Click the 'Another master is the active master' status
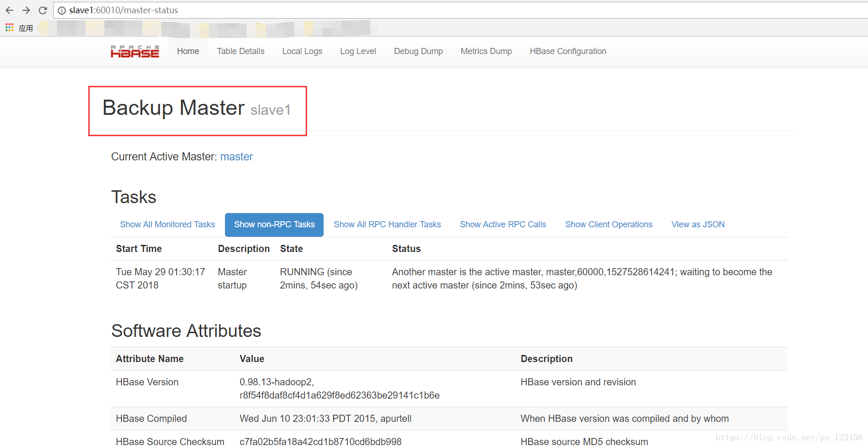The width and height of the screenshot is (868, 447). [582, 279]
